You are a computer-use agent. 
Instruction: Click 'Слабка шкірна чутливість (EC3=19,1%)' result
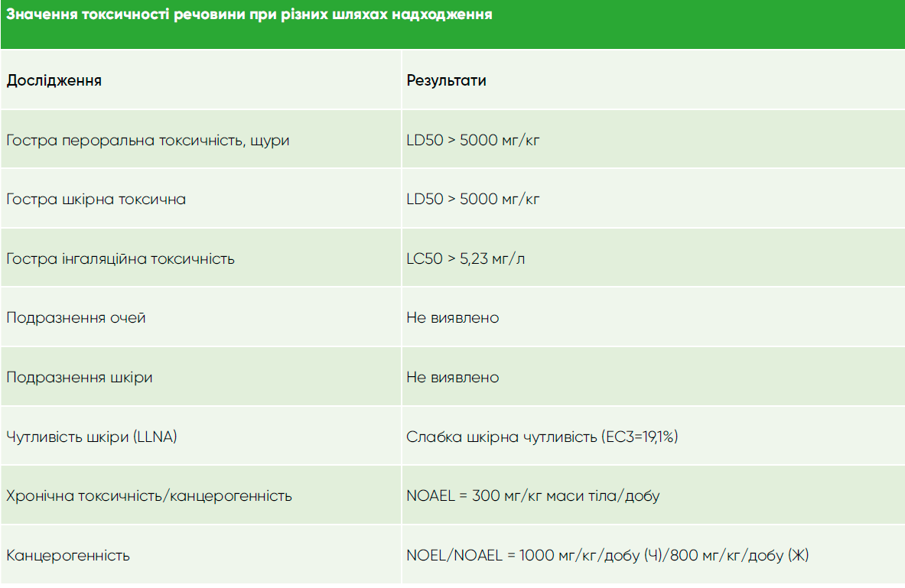tap(542, 437)
